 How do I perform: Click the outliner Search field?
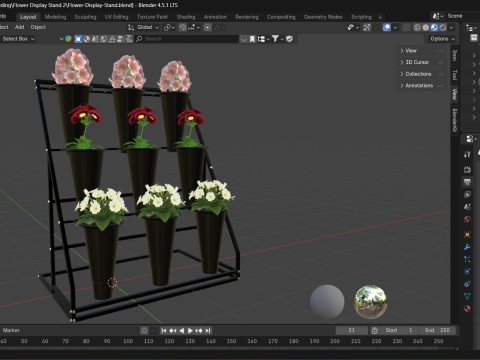click(x=187, y=39)
